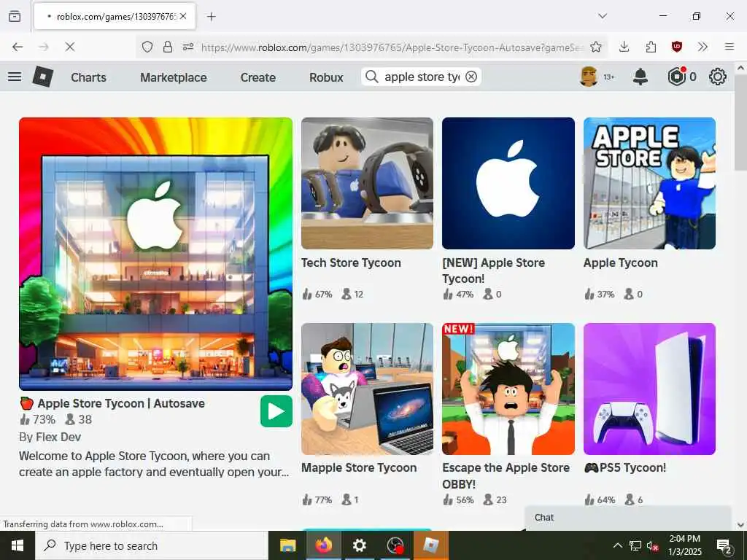Open the user avatar profile

click(589, 77)
